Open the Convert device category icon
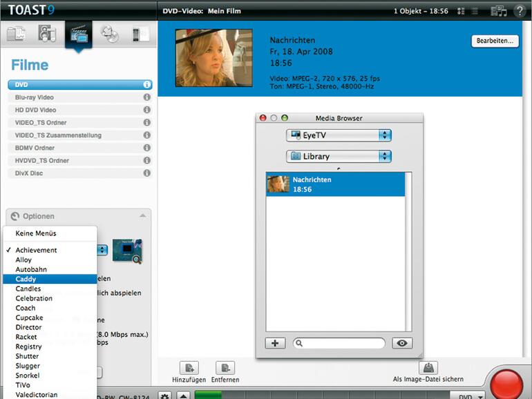The image size is (532, 399). (x=140, y=33)
